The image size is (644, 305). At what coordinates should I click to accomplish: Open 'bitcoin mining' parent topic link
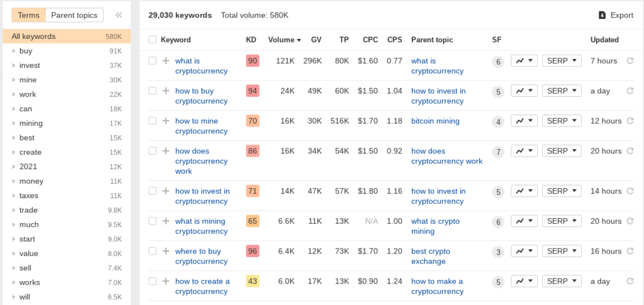tap(435, 121)
